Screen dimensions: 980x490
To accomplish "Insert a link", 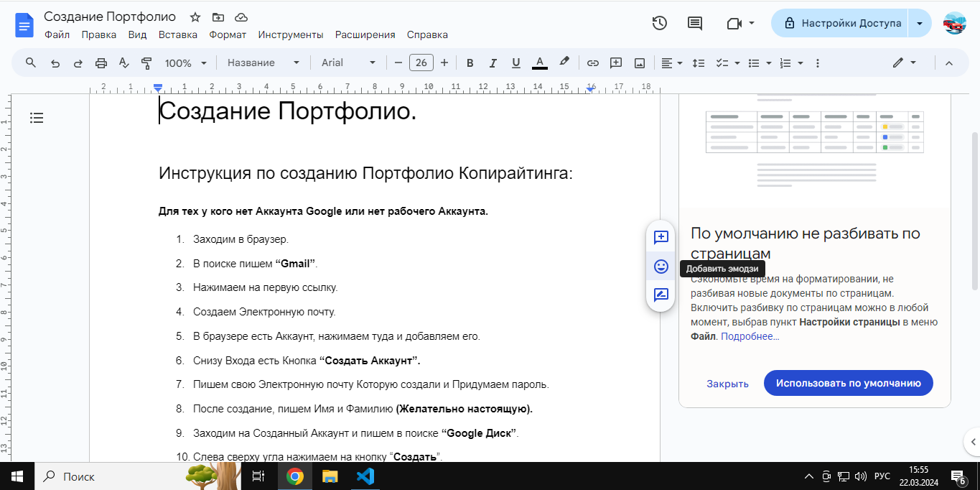I will tap(593, 63).
